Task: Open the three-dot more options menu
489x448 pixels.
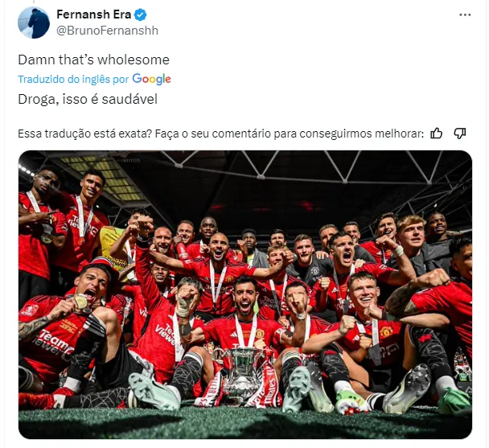Action: pos(465,14)
